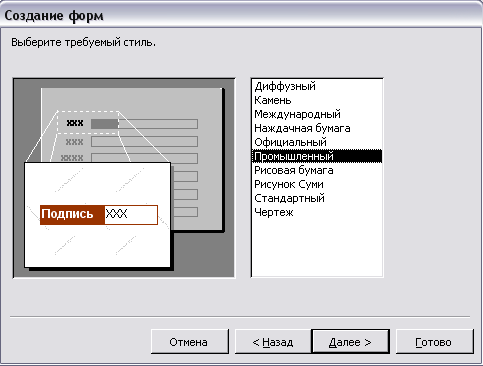Image resolution: width=483 pixels, height=366 pixels.
Task: Go back with the Назад button
Action: click(273, 342)
